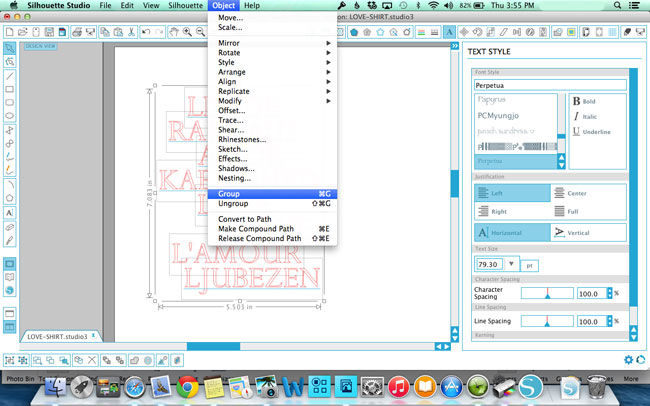650x406 pixels.
Task: Expand the Replicate submenu
Action: coord(273,91)
